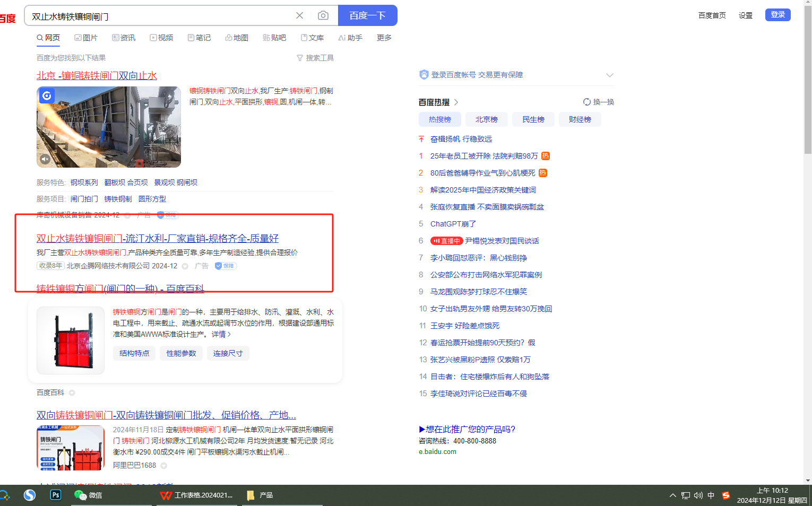Viewport: 812px width, 506px height.
Task: Open Photoshop from the taskbar
Action: 55,495
